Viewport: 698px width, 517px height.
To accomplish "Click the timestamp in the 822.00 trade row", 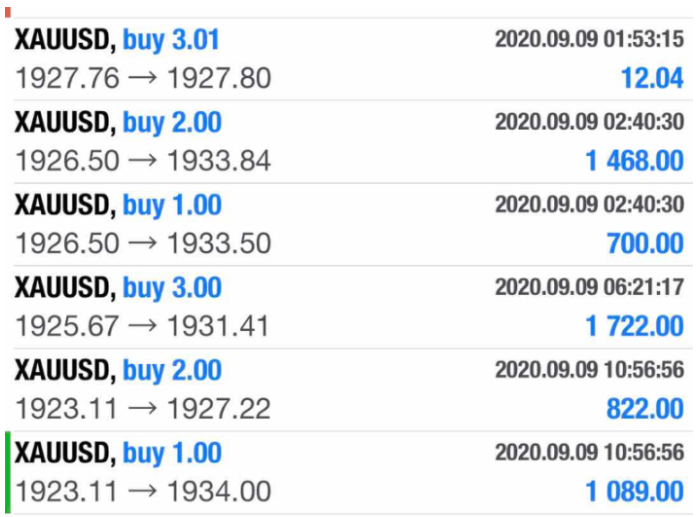I will click(x=589, y=371).
